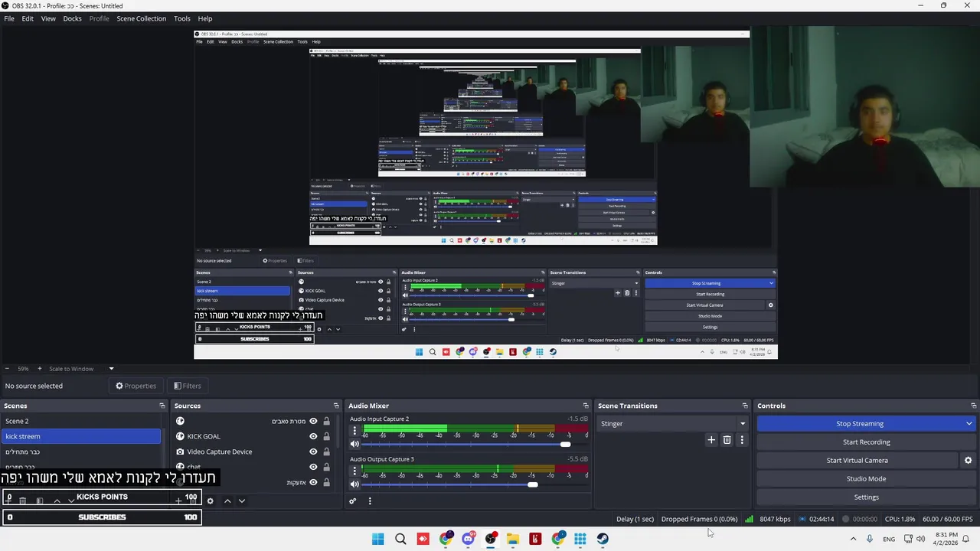This screenshot has width=980, height=551.
Task: Undock the Sources panel
Action: (336, 406)
